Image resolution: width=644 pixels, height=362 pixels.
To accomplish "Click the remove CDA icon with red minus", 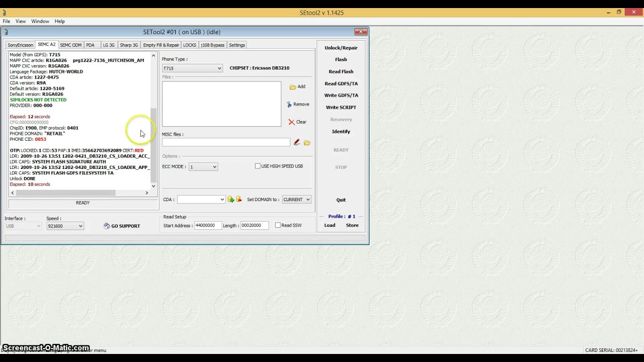I will (239, 200).
